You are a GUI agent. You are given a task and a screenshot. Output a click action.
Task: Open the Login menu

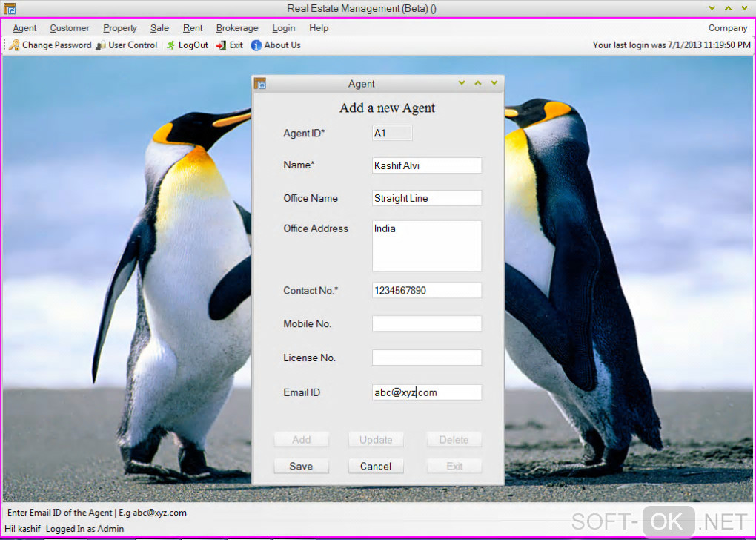tap(283, 28)
